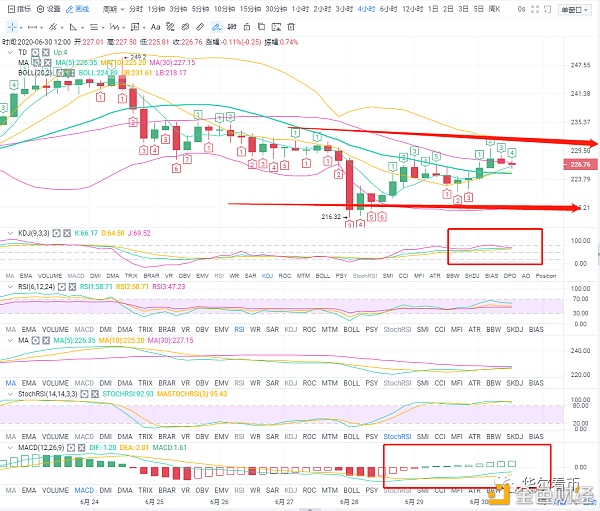Open settings gear for StochRSI indicator

pyautogui.click(x=85, y=394)
